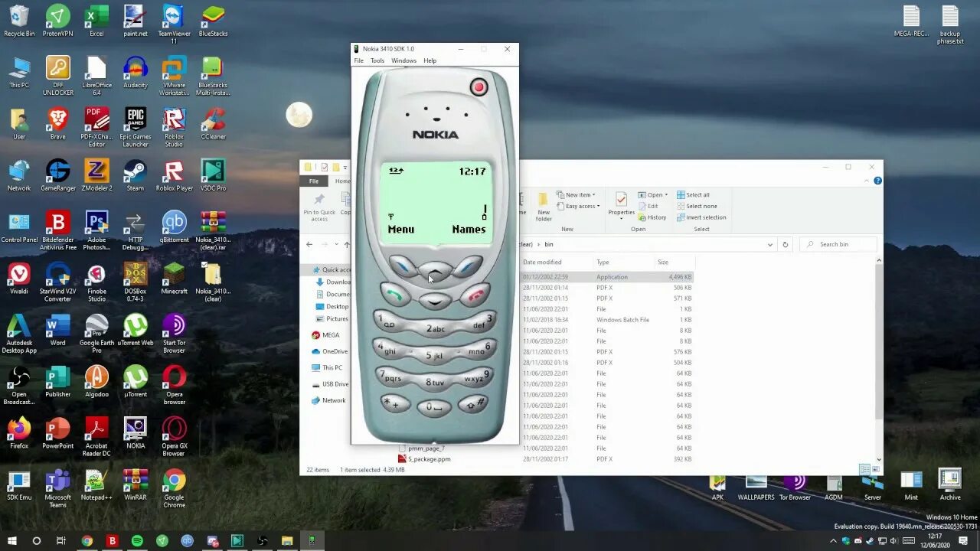The height and width of the screenshot is (551, 980).
Task: Open Minecraft desktop icon
Action: [x=174, y=279]
